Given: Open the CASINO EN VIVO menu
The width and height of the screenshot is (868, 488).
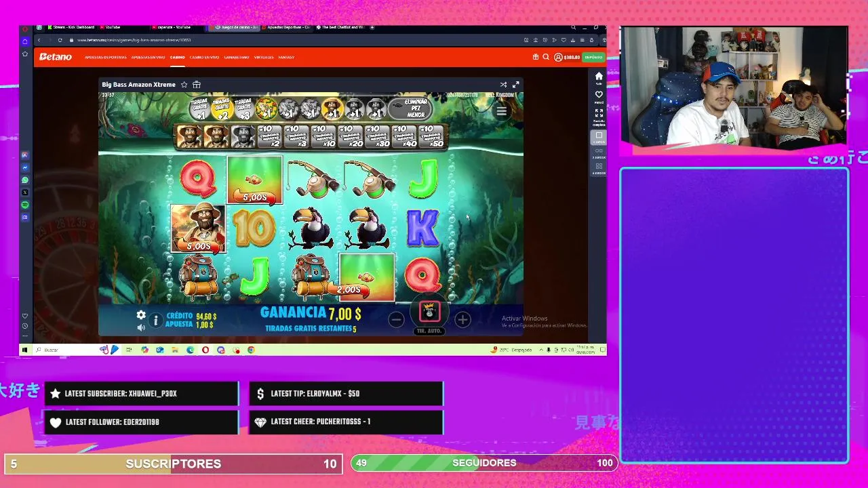Looking at the screenshot, I should tap(204, 58).
